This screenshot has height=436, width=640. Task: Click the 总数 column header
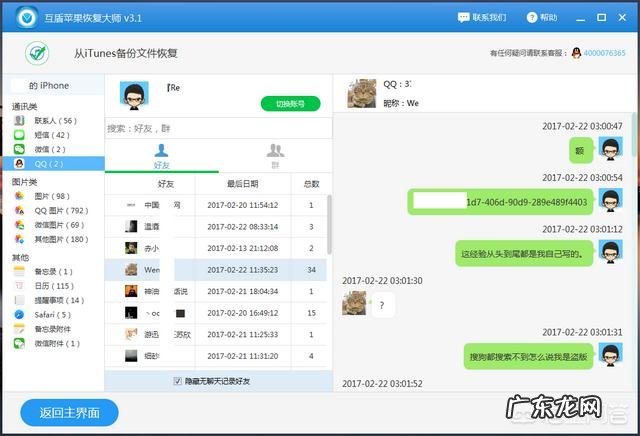[x=311, y=184]
